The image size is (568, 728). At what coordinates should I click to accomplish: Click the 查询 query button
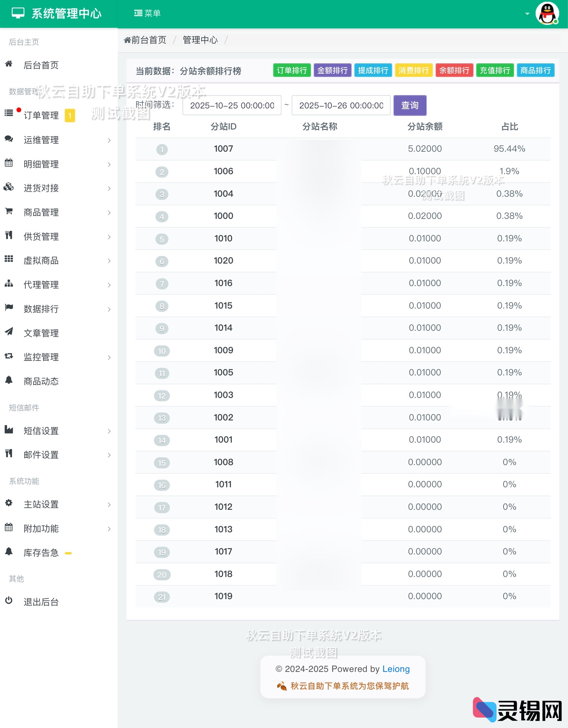point(410,105)
